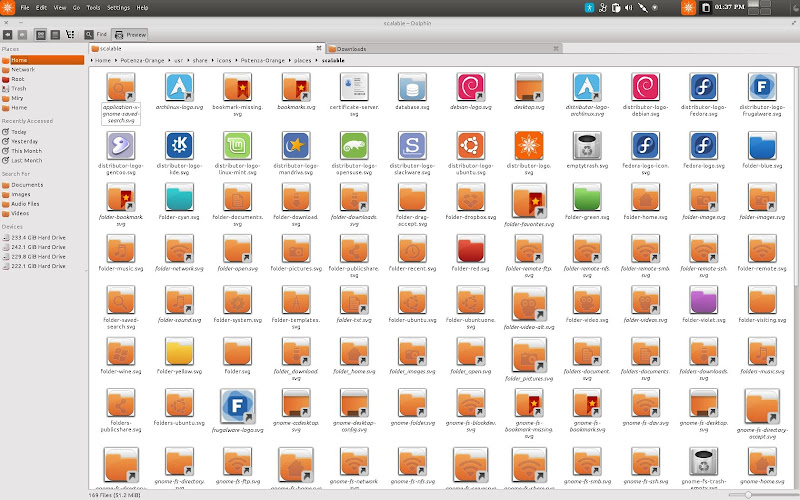Screen dimensions: 800x500
Task: Select the 233.4 GB Hard Drive device
Action: (x=38, y=238)
